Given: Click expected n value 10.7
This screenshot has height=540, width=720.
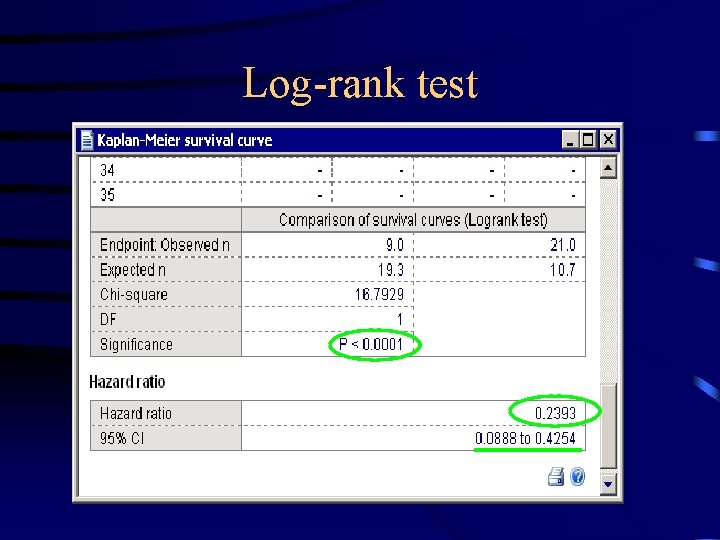Looking at the screenshot, I should click(563, 270).
